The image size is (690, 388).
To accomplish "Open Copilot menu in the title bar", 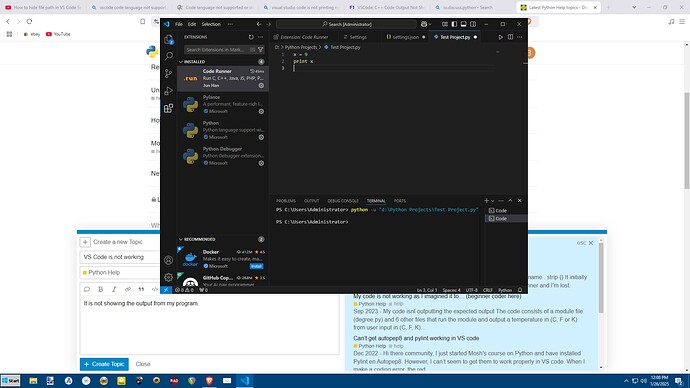I will pyautogui.click(x=426, y=24).
